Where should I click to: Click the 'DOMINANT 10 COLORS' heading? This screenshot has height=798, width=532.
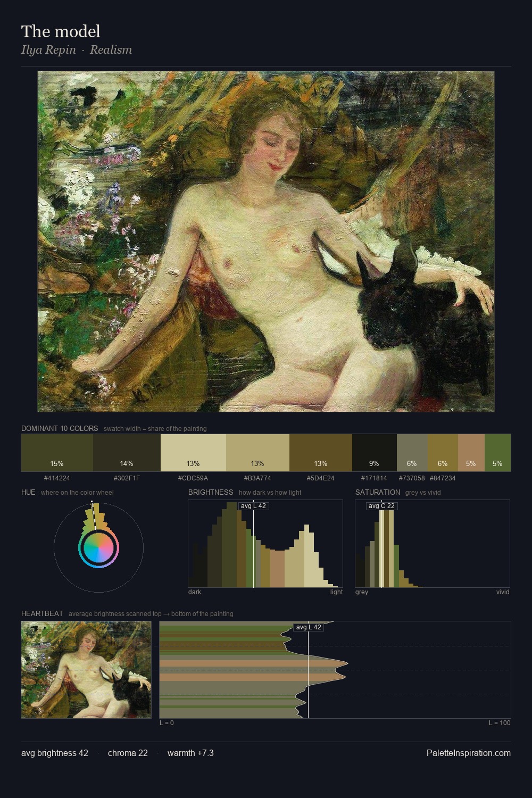click(60, 428)
